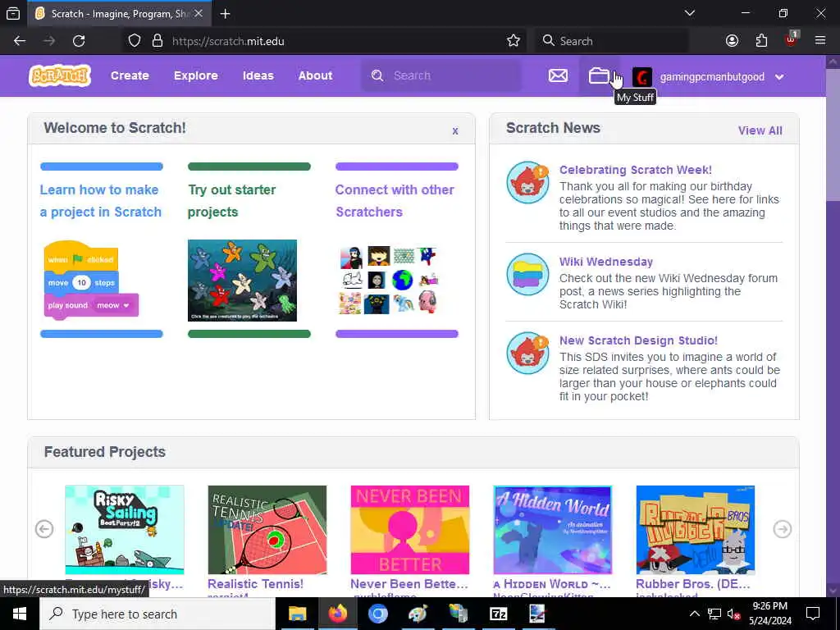Click the site security padlock icon

[x=157, y=41]
